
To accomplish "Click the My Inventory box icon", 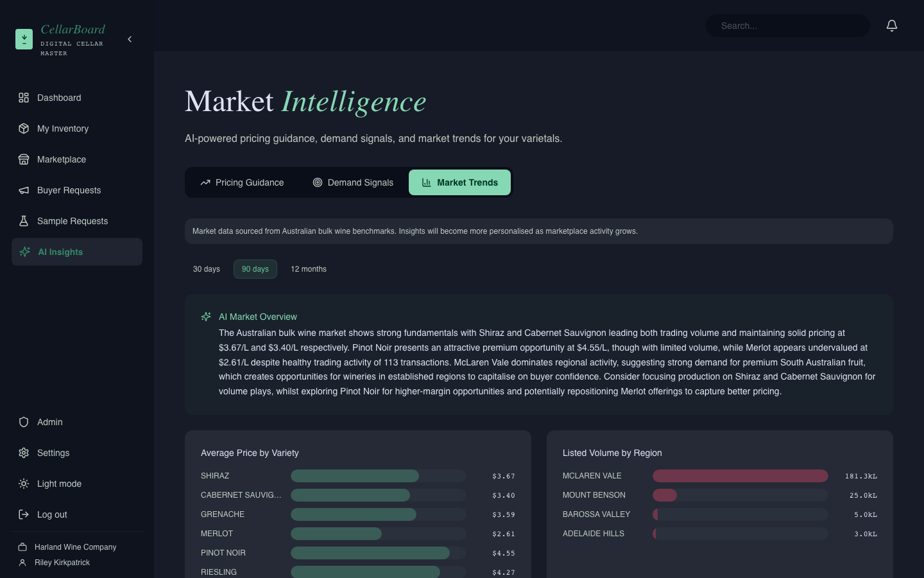I will pos(24,128).
